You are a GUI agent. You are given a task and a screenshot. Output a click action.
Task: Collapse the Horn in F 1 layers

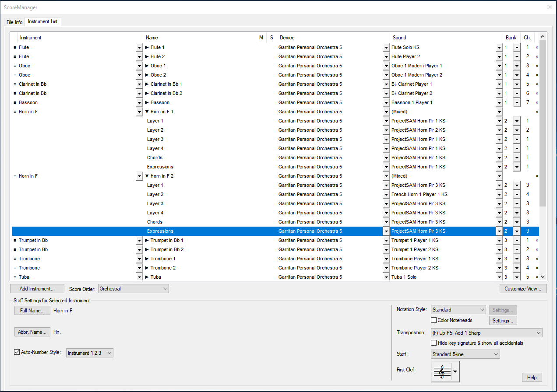click(147, 112)
